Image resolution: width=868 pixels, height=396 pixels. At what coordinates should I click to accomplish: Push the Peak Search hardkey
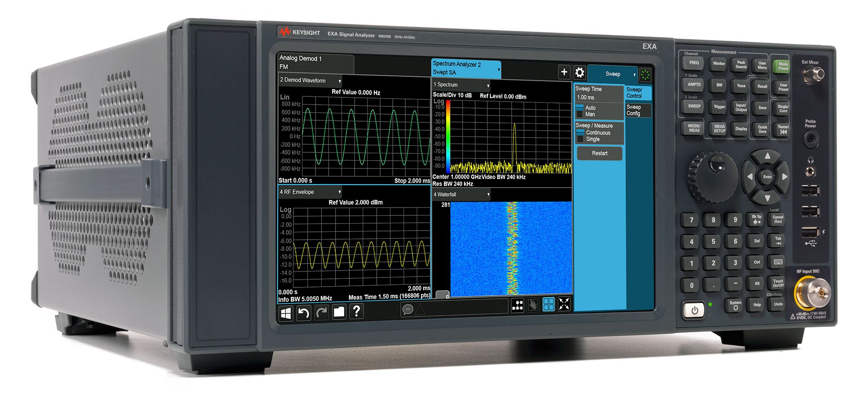click(741, 65)
